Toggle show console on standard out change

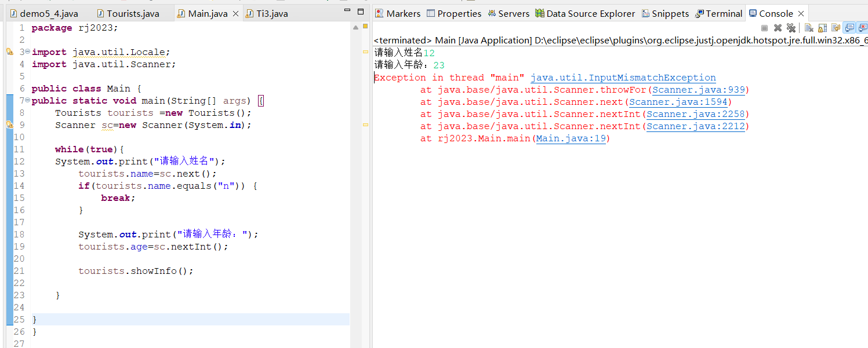point(849,28)
